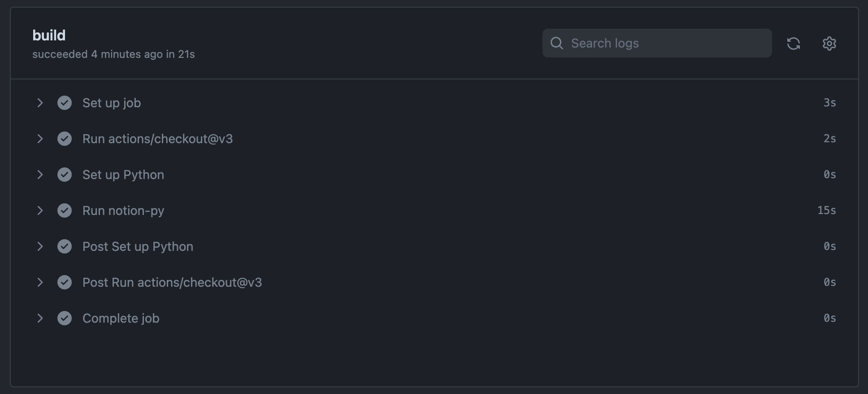
Task: Expand the Run actions/checkout@v3 step
Action: pyautogui.click(x=40, y=139)
